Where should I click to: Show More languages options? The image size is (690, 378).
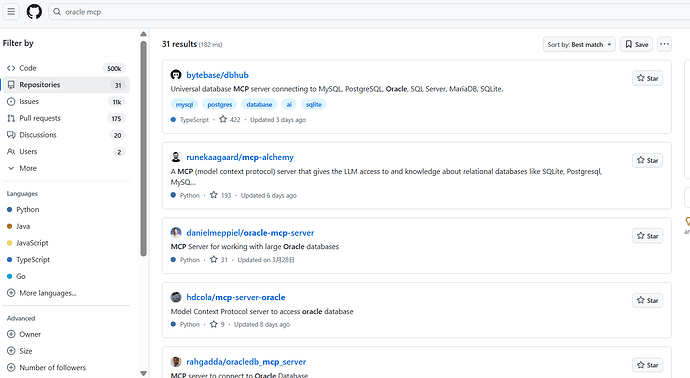point(42,293)
